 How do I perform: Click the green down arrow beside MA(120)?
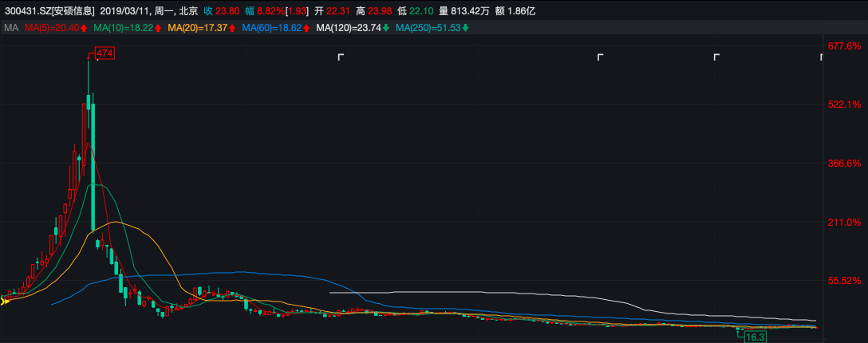[x=386, y=28]
